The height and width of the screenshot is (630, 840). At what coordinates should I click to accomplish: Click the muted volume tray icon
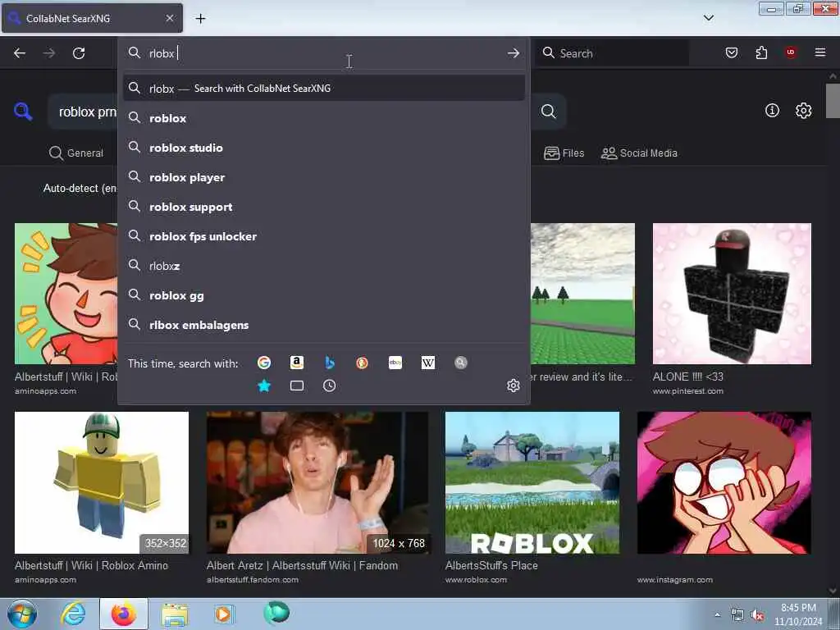(x=757, y=615)
